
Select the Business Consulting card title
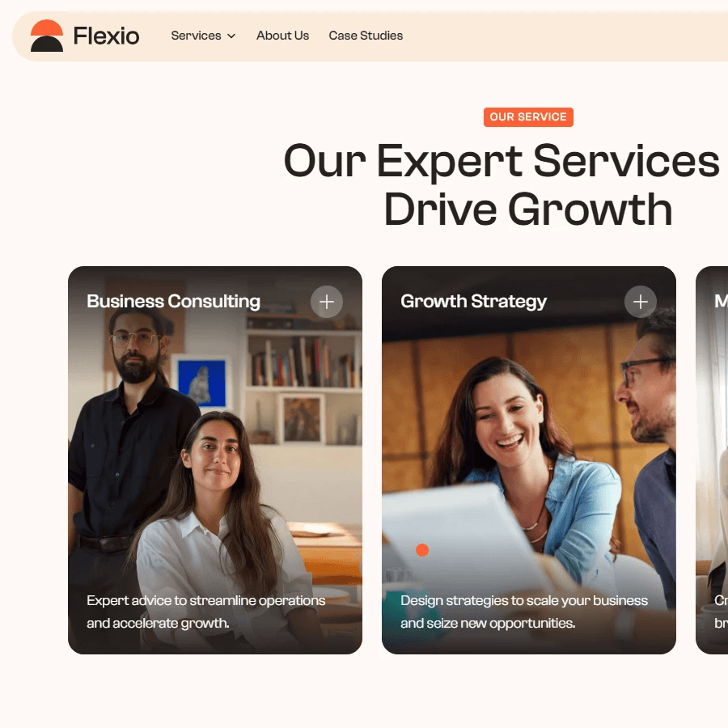(173, 302)
